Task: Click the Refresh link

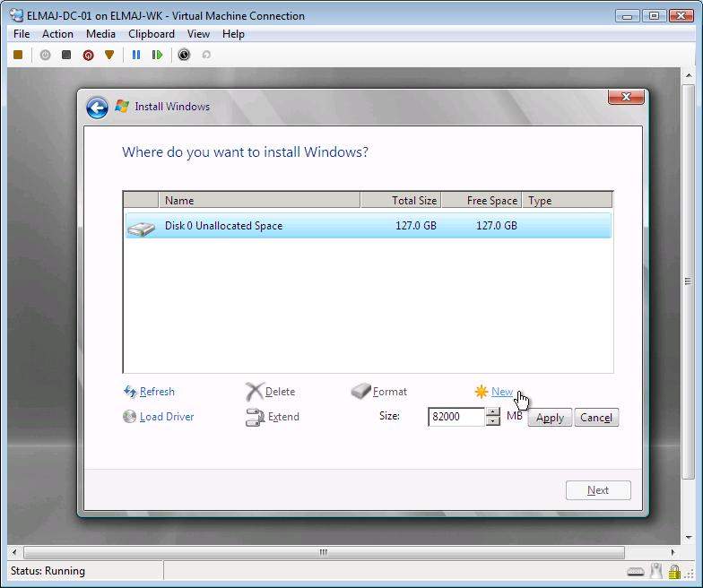Action: (157, 392)
